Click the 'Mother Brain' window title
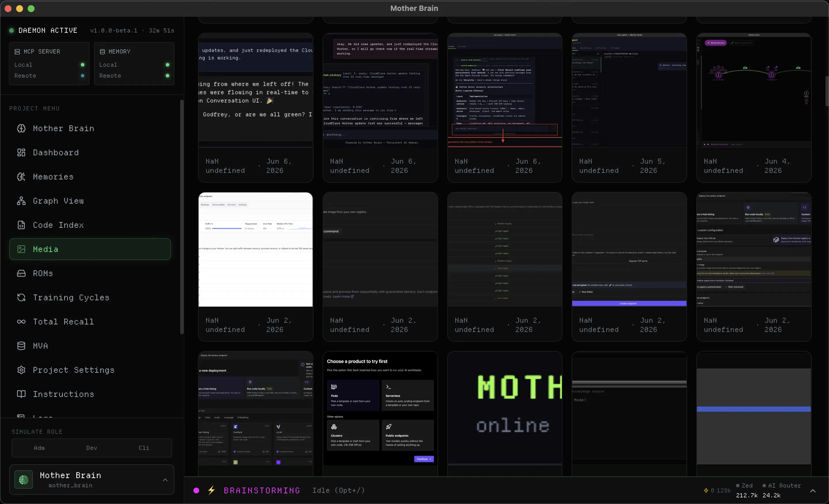829x504 pixels. pos(414,8)
